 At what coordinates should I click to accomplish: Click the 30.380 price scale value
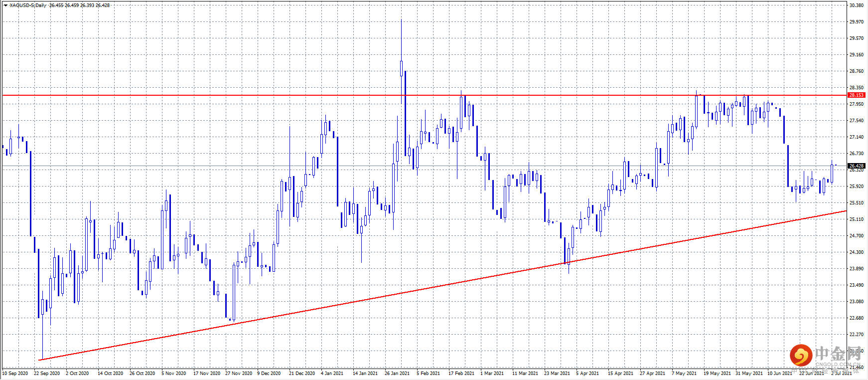(856, 5)
